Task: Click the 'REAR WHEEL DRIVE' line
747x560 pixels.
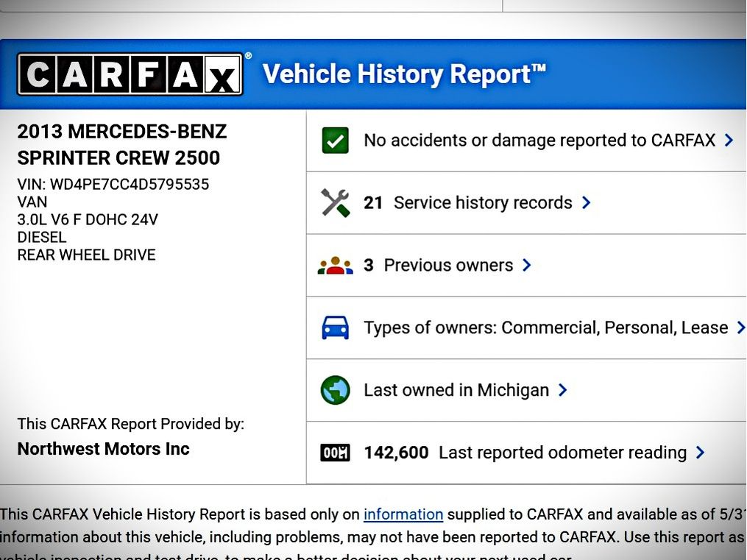Action: click(86, 255)
